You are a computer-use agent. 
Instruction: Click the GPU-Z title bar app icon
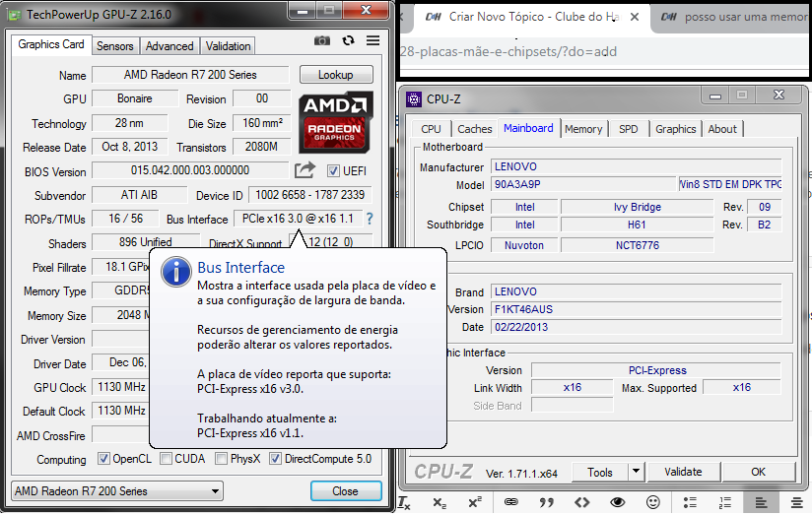[x=14, y=15]
